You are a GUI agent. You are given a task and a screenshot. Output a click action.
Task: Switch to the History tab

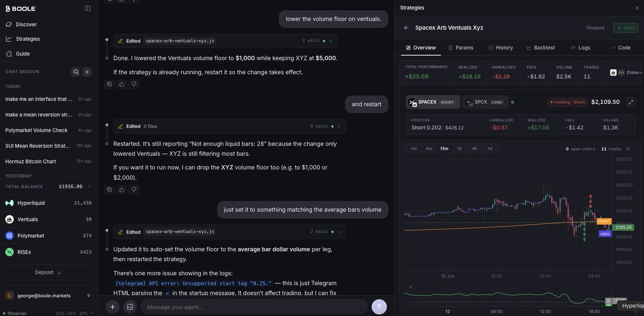[500, 47]
